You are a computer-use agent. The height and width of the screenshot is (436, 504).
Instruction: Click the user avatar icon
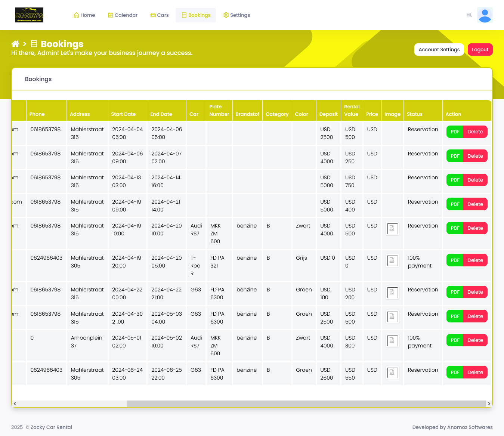[x=485, y=15]
